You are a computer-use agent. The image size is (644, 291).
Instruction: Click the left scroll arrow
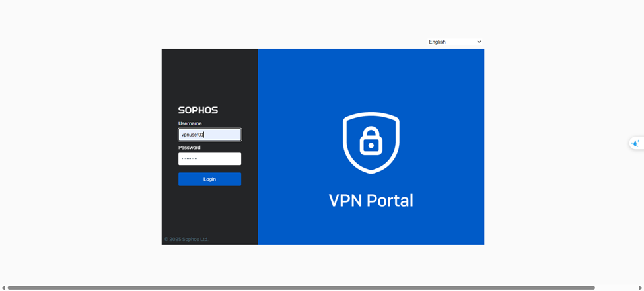[3, 288]
